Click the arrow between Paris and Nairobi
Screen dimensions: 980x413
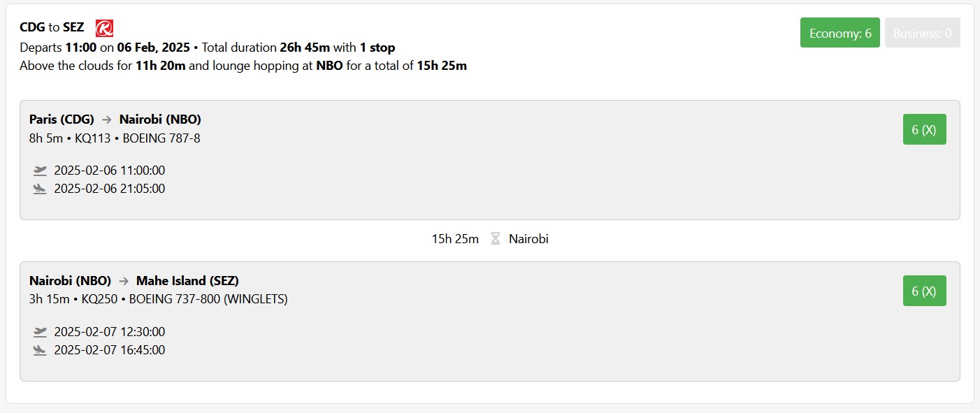[x=107, y=119]
